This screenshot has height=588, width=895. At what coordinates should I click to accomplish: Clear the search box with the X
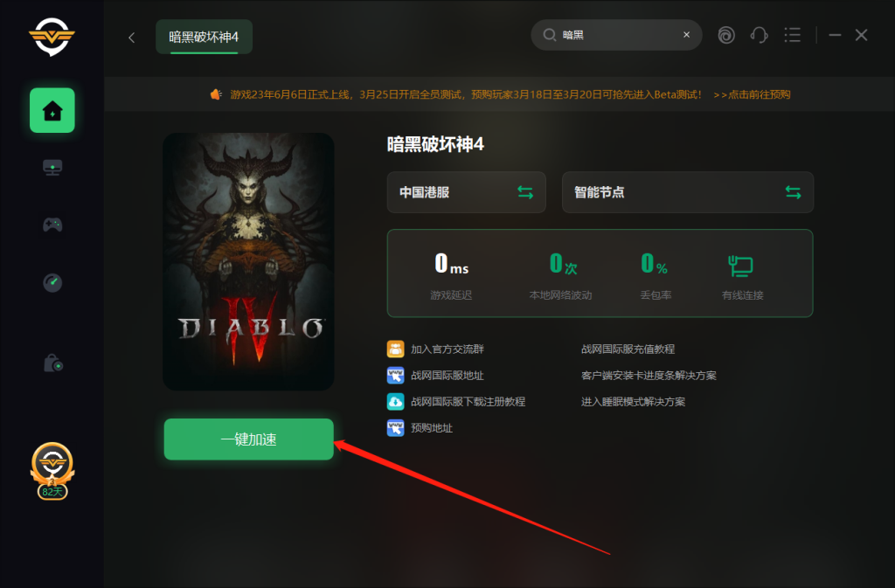(x=686, y=35)
